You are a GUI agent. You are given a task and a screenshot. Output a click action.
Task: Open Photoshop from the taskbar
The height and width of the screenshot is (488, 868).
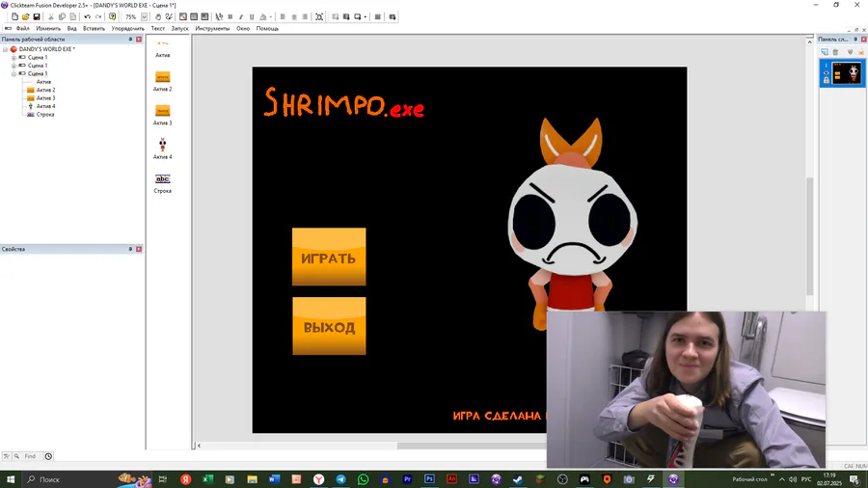[429, 479]
